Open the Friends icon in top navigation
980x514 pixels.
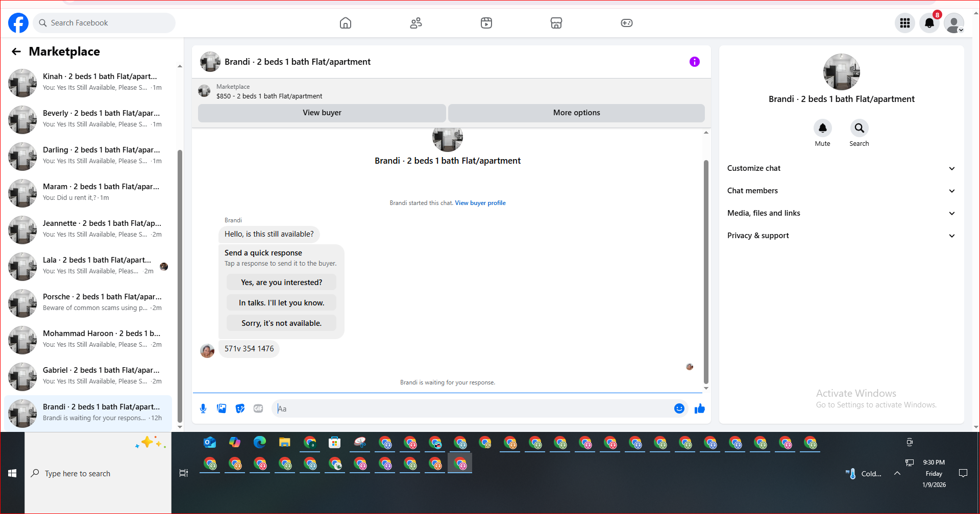point(416,23)
